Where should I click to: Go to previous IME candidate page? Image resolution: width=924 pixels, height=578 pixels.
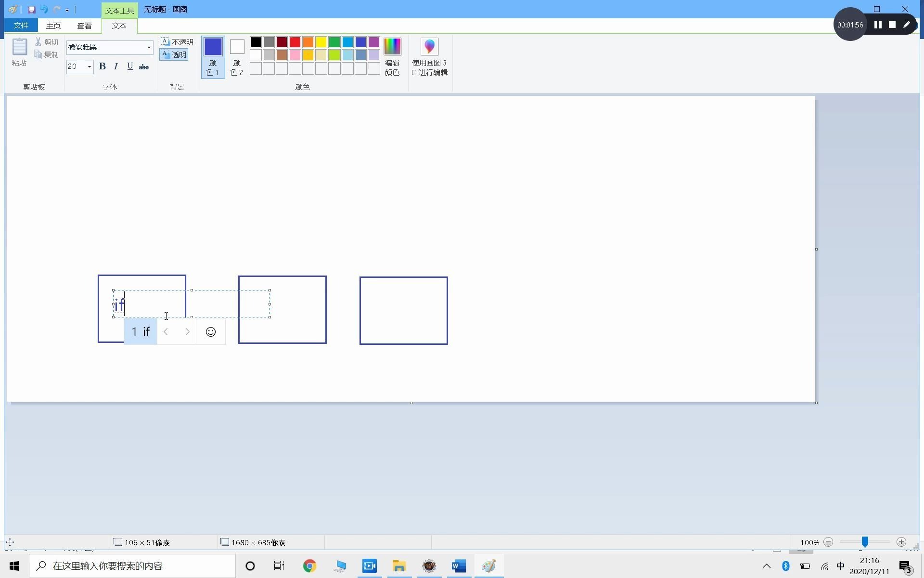coord(166,331)
